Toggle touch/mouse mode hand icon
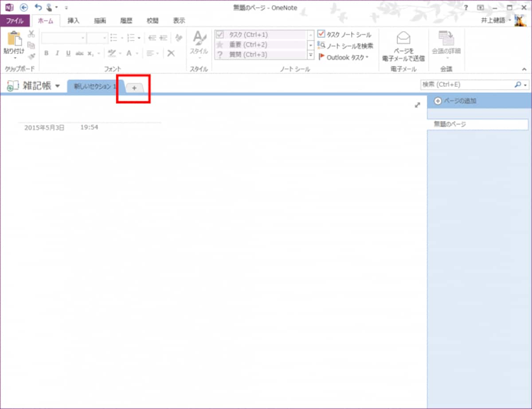Viewport: 532px width, 409px height. pos(50,8)
